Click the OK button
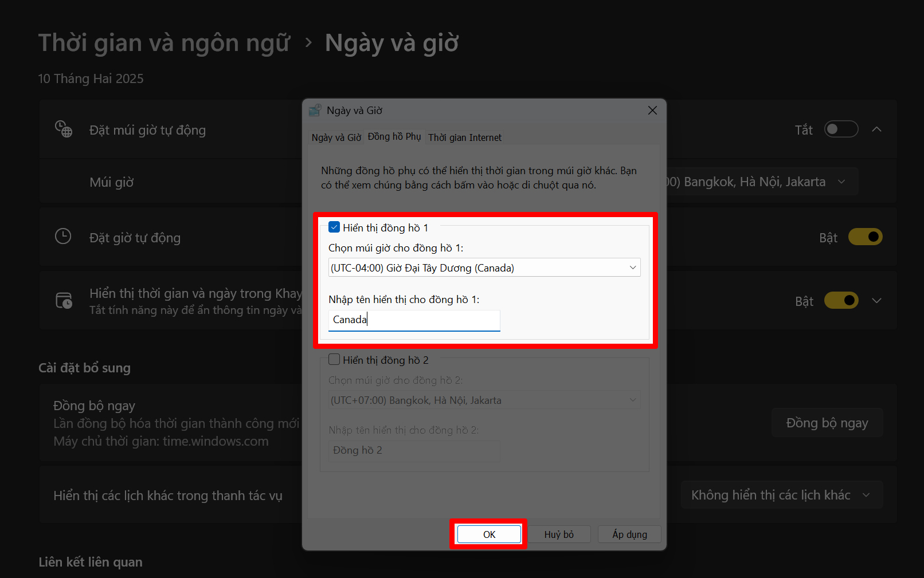 (489, 534)
